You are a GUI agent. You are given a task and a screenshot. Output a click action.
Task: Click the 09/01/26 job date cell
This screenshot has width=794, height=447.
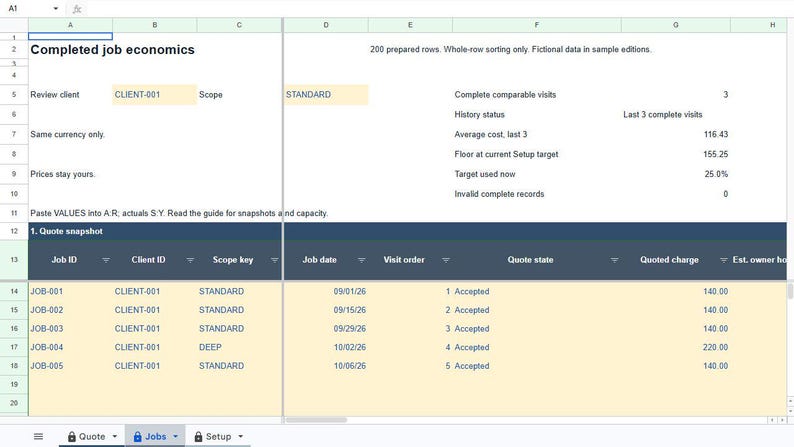(x=326, y=292)
